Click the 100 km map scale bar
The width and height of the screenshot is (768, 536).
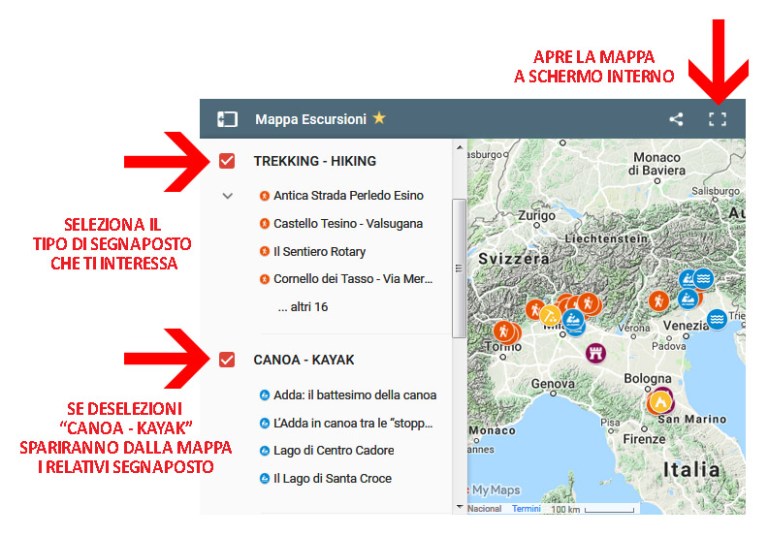click(593, 509)
